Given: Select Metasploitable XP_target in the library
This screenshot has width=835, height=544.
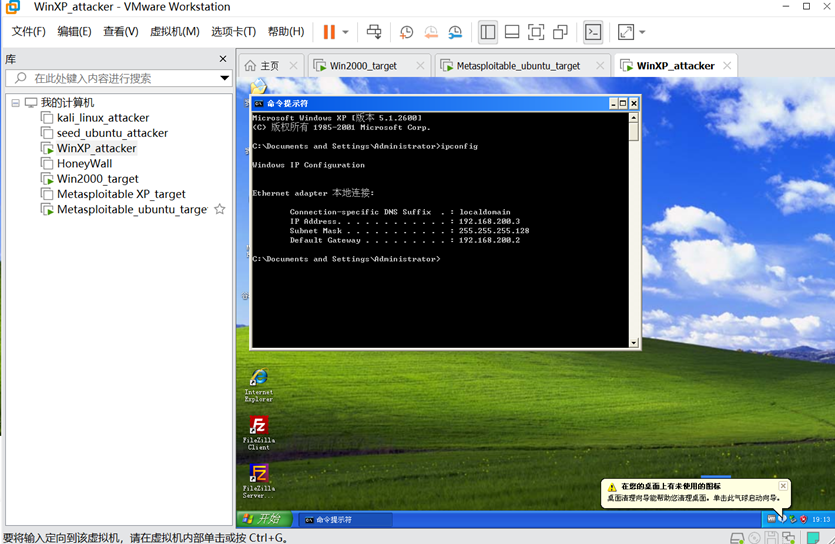Looking at the screenshot, I should coord(114,194).
